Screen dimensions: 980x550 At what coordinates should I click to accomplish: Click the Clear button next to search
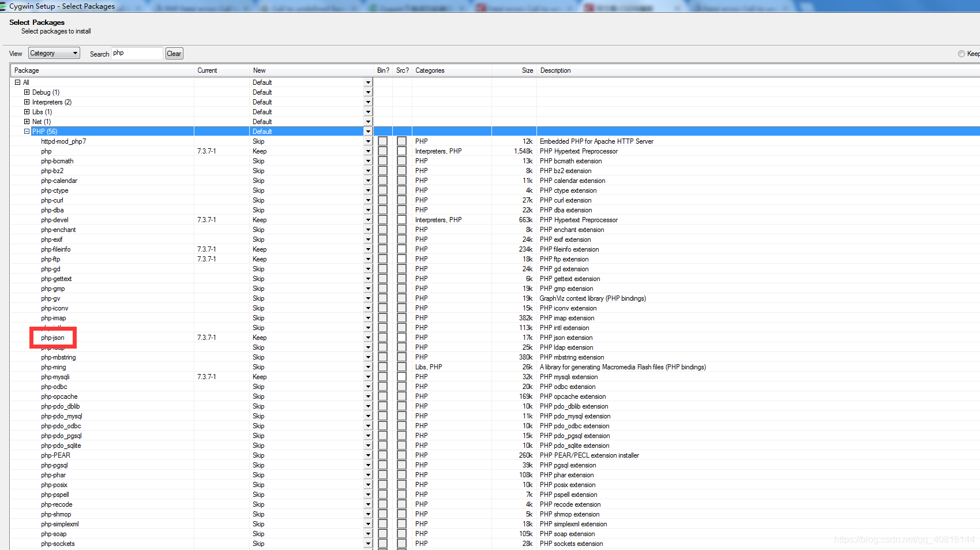[x=174, y=53]
